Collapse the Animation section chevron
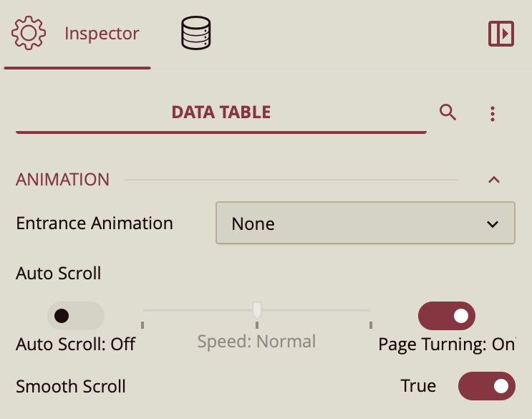The height and width of the screenshot is (419, 532). [493, 179]
